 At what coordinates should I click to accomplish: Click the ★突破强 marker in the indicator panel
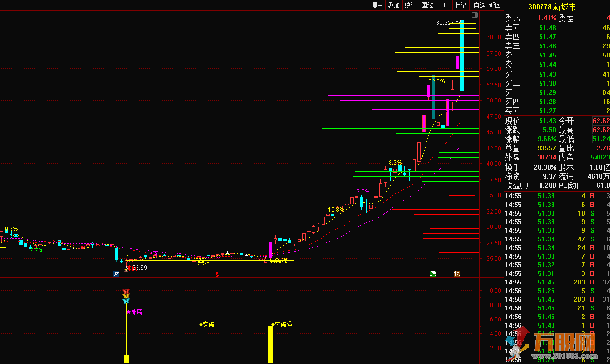[281, 324]
